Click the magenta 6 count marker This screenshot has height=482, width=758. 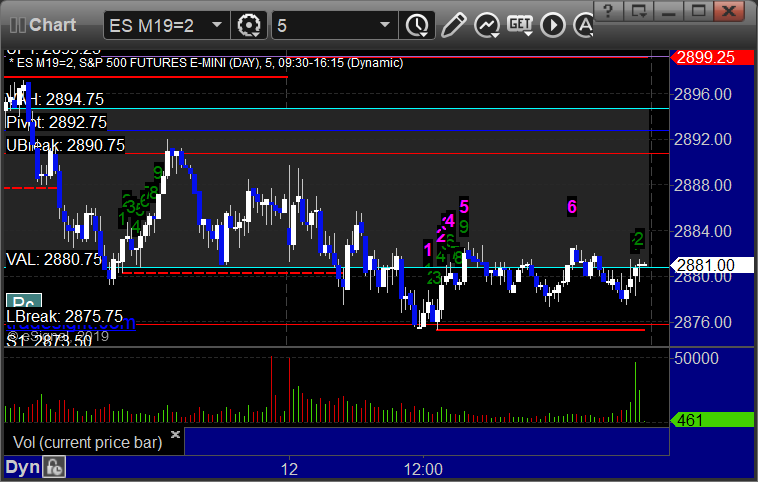pyautogui.click(x=572, y=207)
